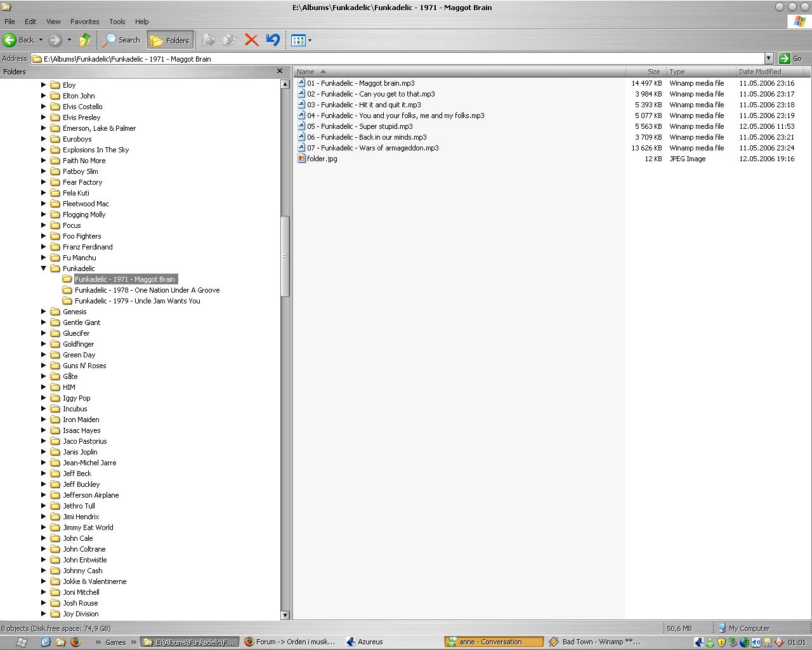Viewport: 812px width, 650px height.
Task: Open the Tools menu
Action: coord(117,22)
